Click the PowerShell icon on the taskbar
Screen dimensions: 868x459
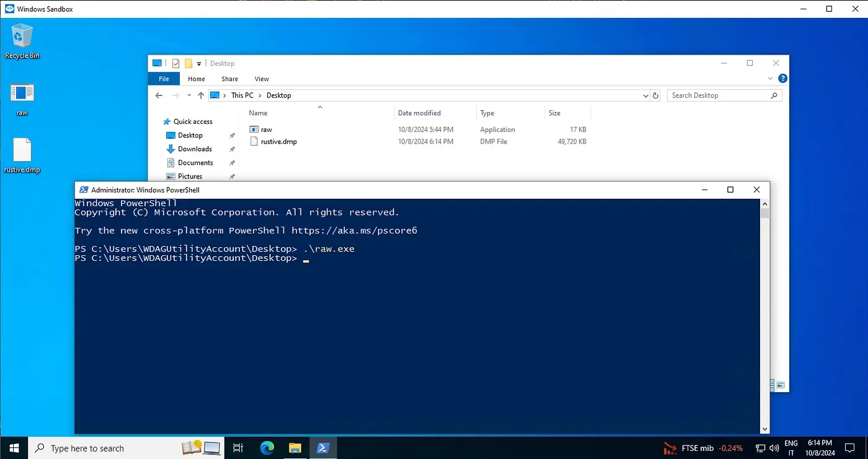click(323, 447)
